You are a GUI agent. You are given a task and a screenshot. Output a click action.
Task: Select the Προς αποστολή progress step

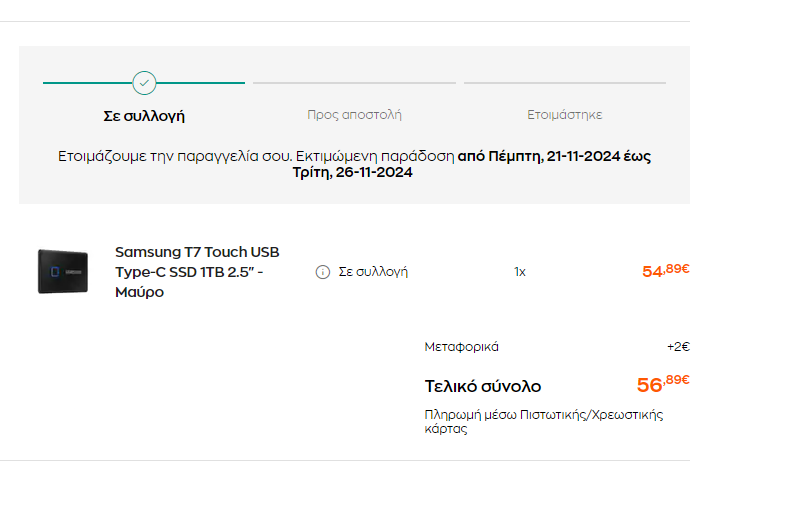coord(354,115)
